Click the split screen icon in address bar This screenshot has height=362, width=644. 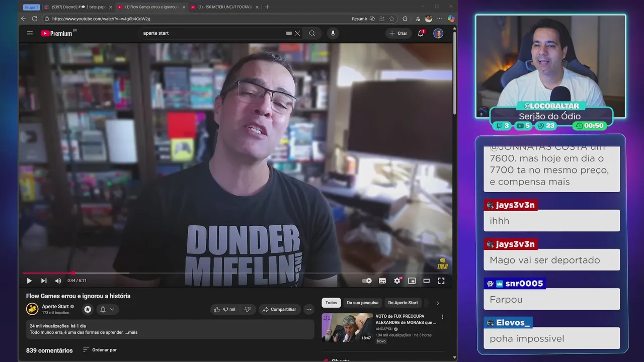tap(382, 19)
